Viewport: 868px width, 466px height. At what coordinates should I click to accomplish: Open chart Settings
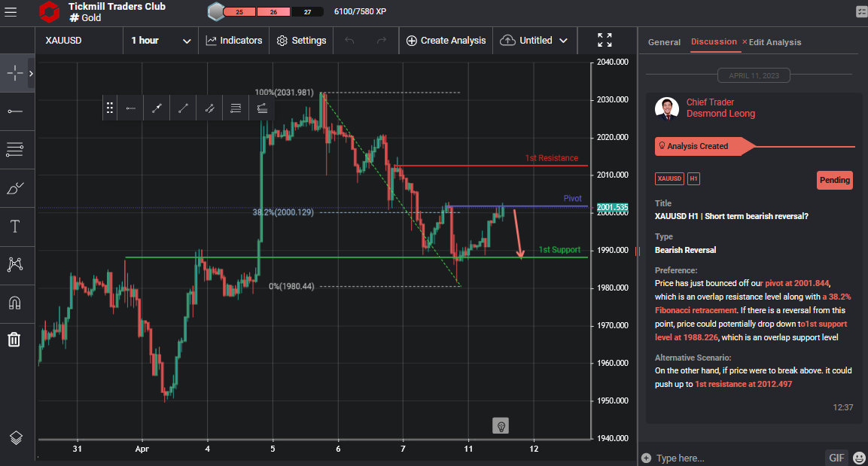pos(301,41)
